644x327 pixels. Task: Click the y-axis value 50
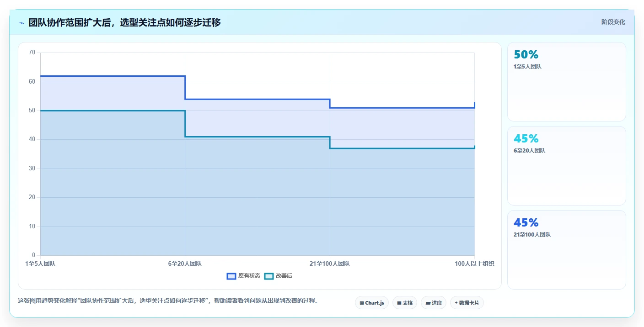pos(32,111)
